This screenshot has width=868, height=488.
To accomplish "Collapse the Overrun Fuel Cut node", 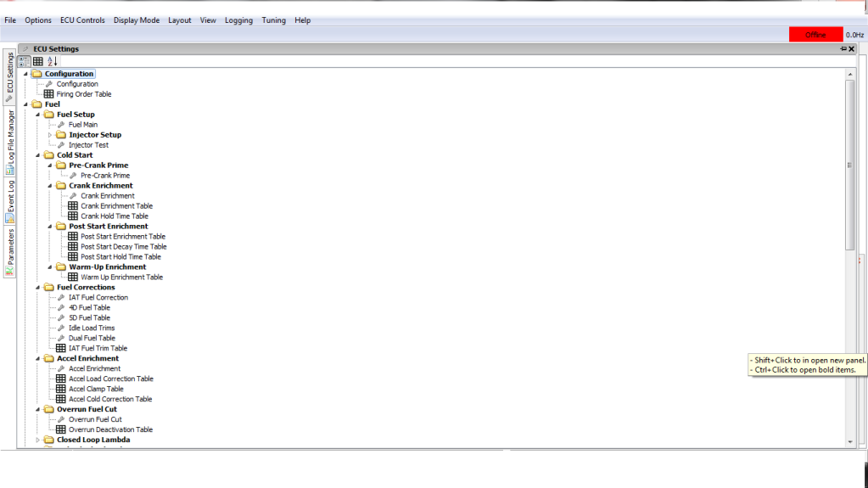I will point(37,409).
